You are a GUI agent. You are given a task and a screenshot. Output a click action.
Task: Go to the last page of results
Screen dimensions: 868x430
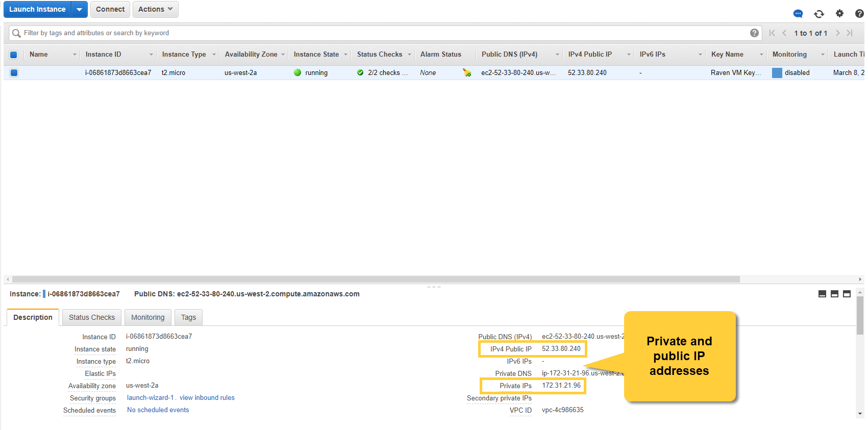click(x=850, y=33)
